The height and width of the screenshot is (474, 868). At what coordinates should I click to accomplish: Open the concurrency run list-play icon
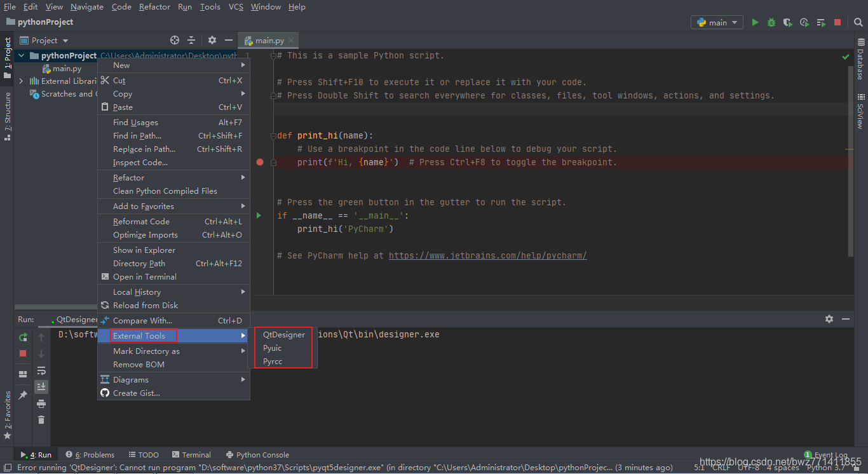(821, 22)
